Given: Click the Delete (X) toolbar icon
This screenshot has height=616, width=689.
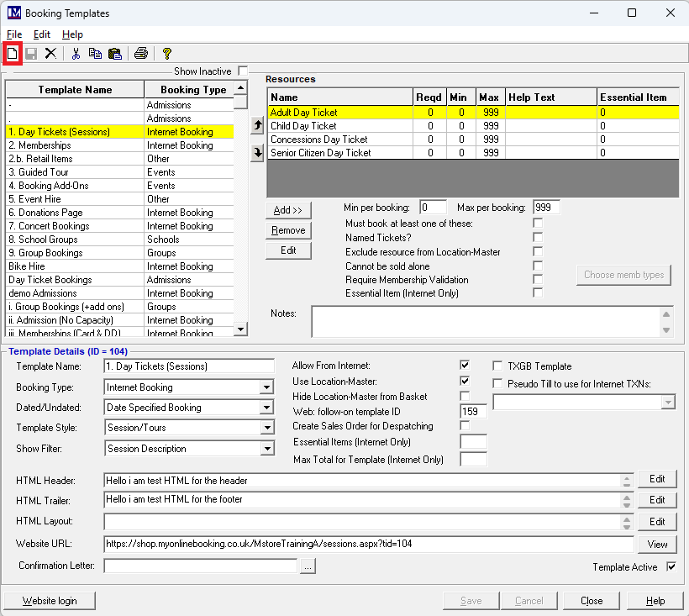Looking at the screenshot, I should 50,54.
